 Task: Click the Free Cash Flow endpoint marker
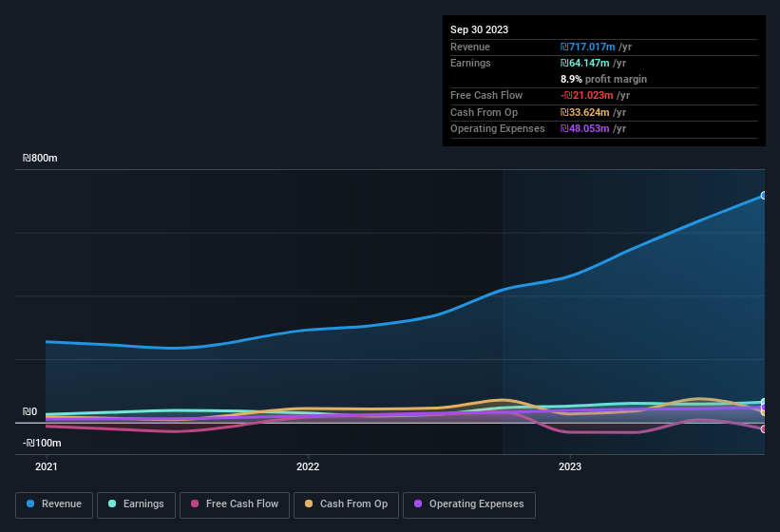pos(763,428)
